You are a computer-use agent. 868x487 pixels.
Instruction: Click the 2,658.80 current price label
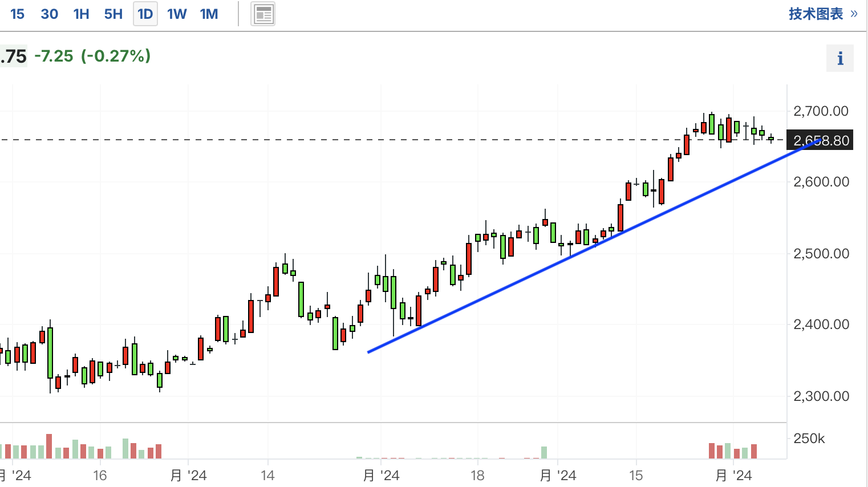pyautogui.click(x=820, y=140)
